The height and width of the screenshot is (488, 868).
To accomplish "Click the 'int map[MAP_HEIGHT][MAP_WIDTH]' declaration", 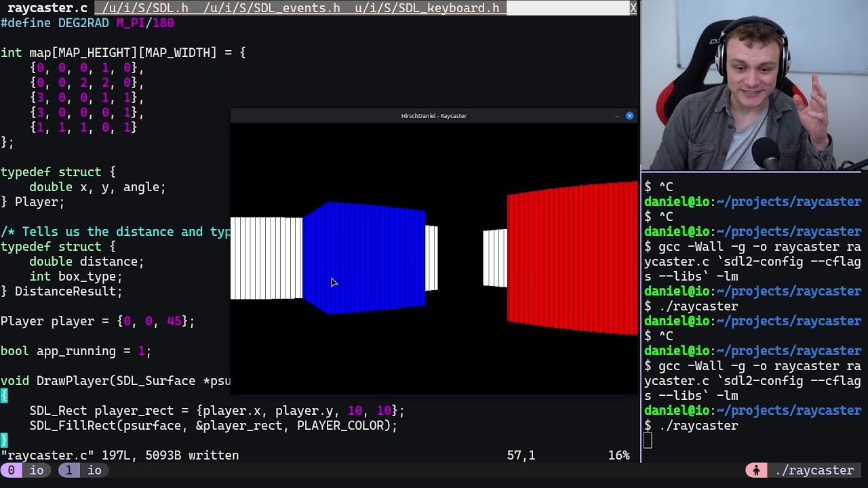I will click(123, 53).
